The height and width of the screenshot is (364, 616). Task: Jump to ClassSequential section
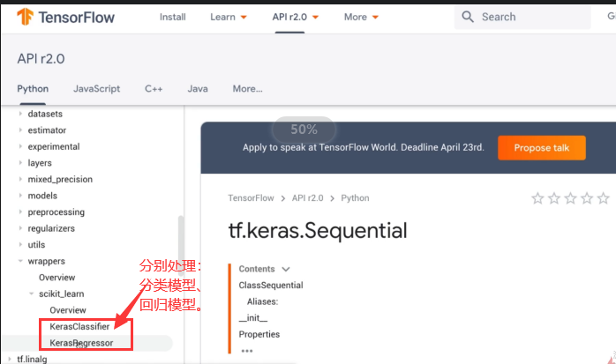coord(271,286)
